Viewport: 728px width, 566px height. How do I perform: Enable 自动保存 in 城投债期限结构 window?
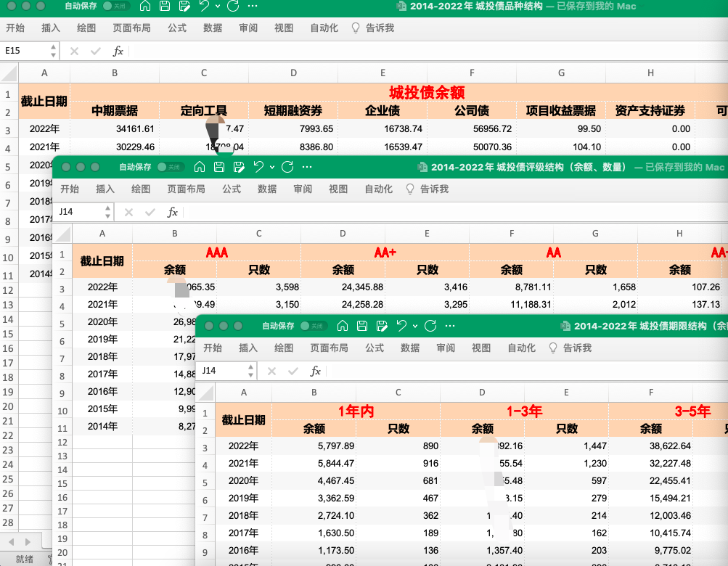[x=314, y=327]
